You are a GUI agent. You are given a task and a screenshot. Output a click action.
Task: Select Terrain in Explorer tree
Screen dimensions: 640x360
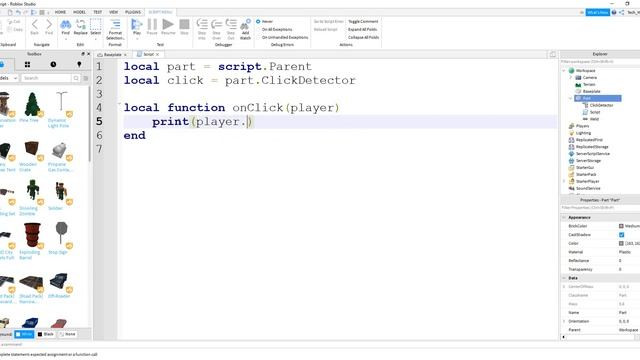589,84
